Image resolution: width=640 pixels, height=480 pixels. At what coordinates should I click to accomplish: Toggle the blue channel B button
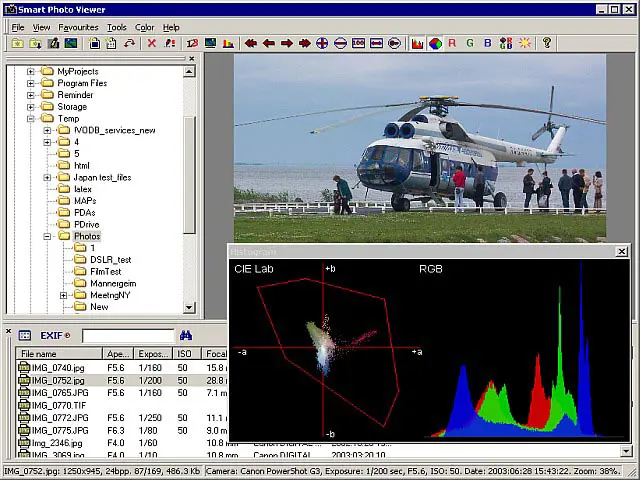(488, 44)
